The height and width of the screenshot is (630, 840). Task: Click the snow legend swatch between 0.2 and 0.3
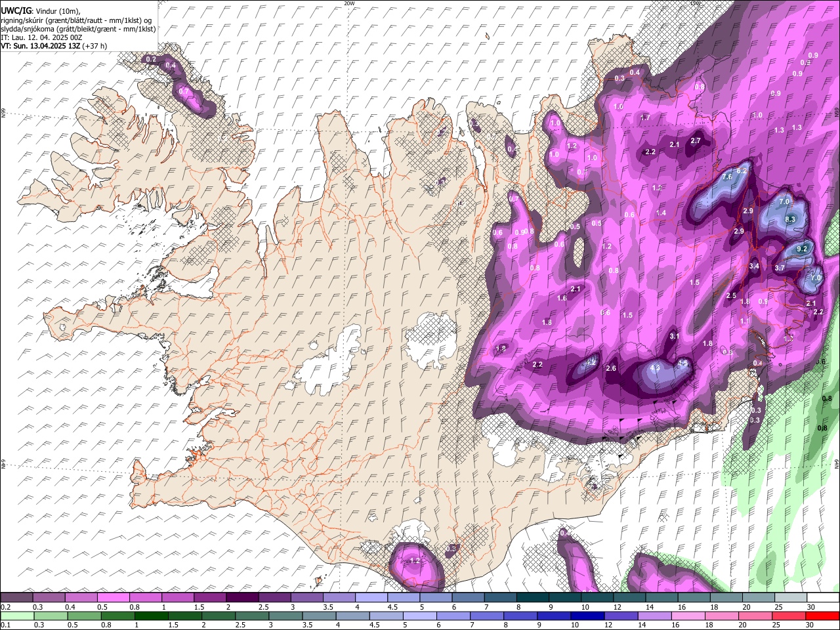(16, 598)
